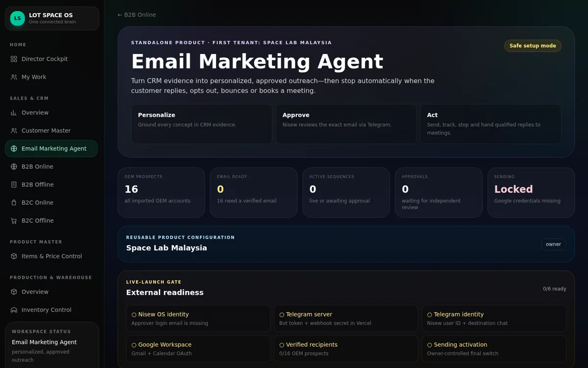588x368 pixels.
Task: Open B2C Online section
Action: pyautogui.click(x=51, y=203)
